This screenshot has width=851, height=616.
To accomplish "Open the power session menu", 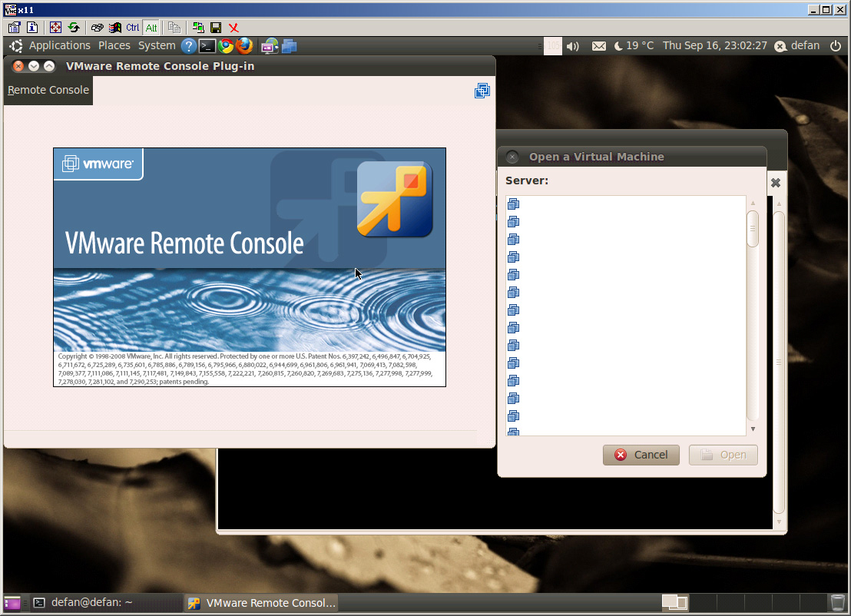I will 836,46.
